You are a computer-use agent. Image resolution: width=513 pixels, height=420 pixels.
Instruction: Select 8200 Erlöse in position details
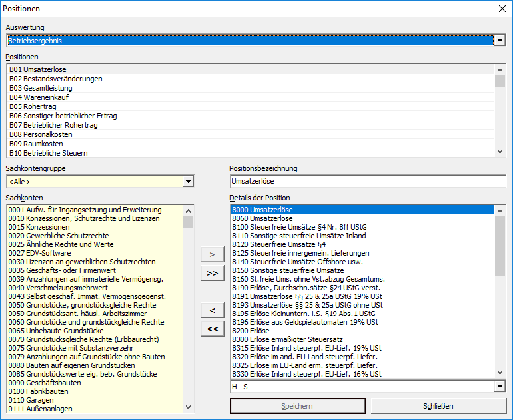[251, 331]
